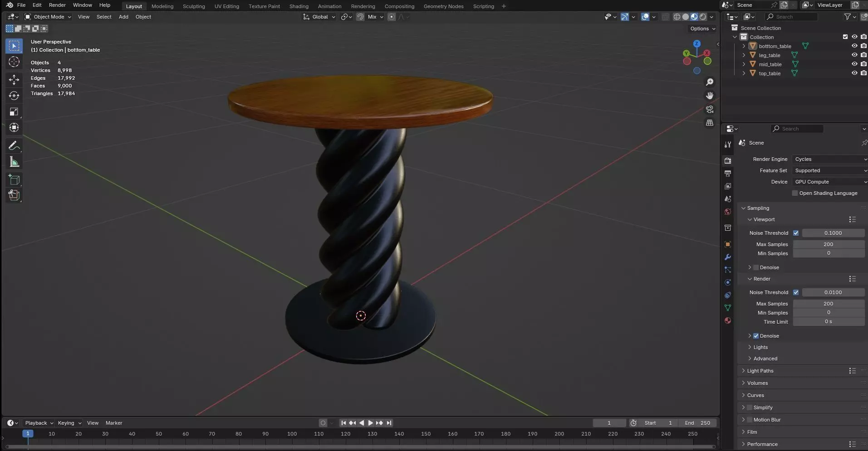The image size is (868, 451).
Task: Click the End frame 250 field
Action: (697, 423)
